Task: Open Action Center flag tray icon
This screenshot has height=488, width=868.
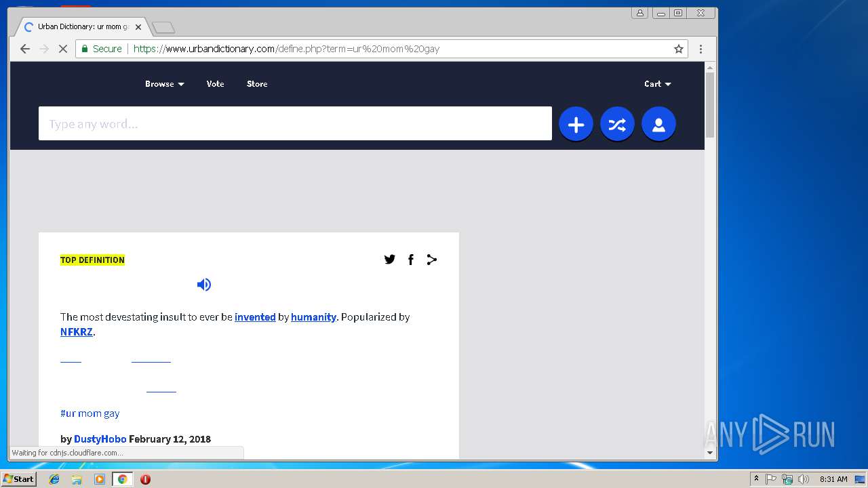Action: [771, 479]
